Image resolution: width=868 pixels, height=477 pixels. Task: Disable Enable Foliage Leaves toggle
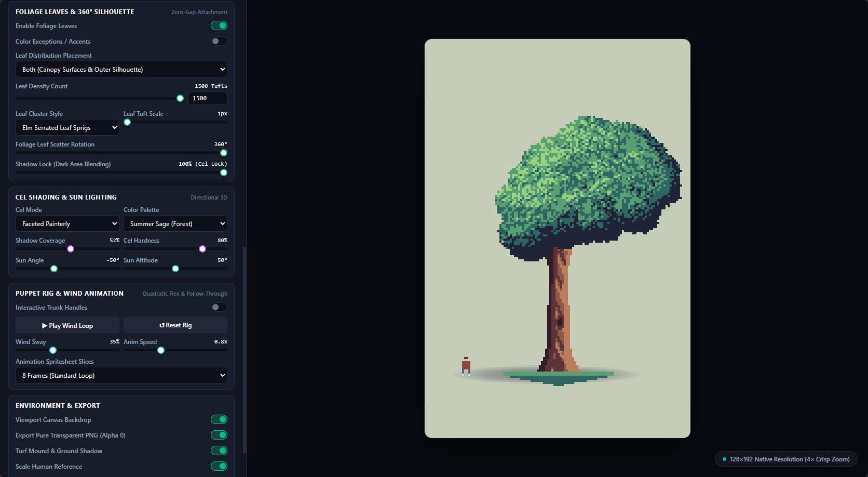click(219, 25)
